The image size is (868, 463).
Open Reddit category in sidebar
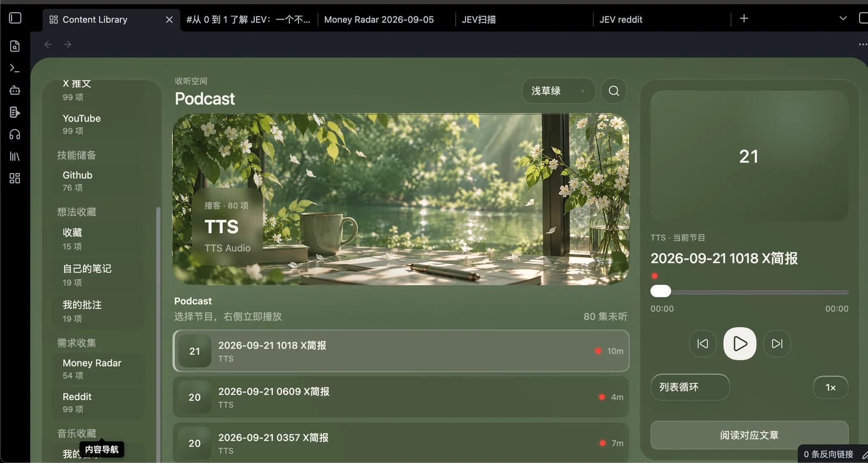pyautogui.click(x=98, y=402)
